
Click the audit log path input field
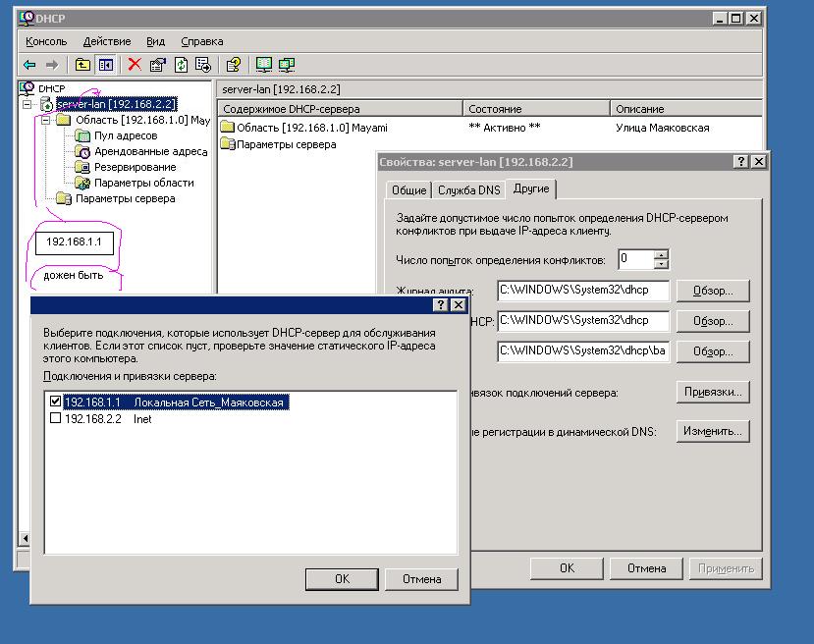[583, 291]
